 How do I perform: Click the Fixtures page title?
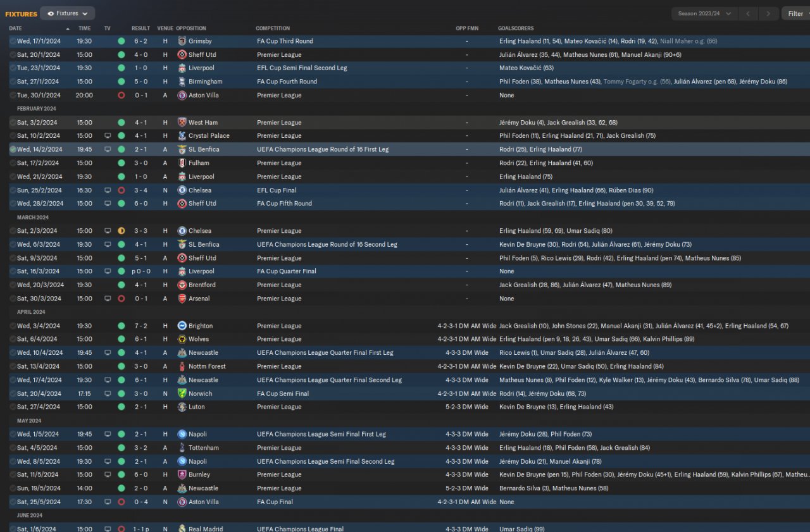(x=21, y=14)
